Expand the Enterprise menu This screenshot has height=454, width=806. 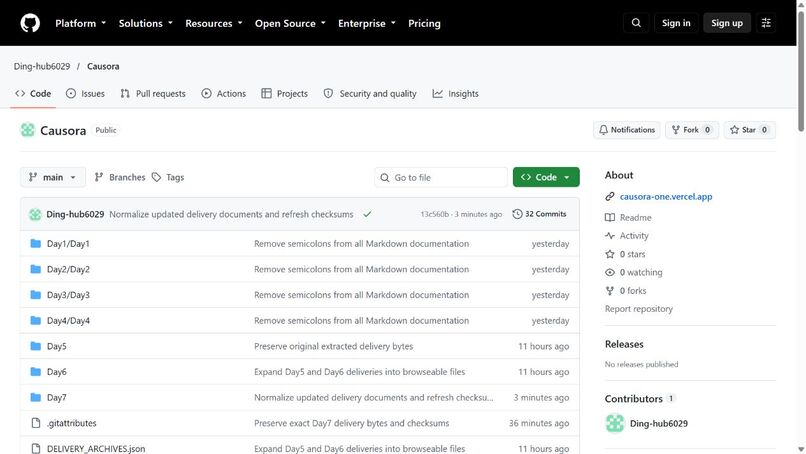tap(367, 23)
